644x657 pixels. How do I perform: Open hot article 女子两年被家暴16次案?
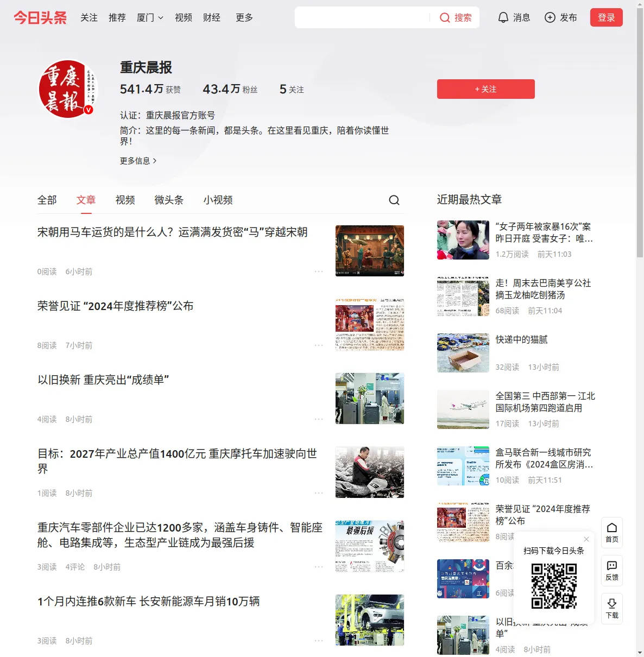pyautogui.click(x=544, y=232)
